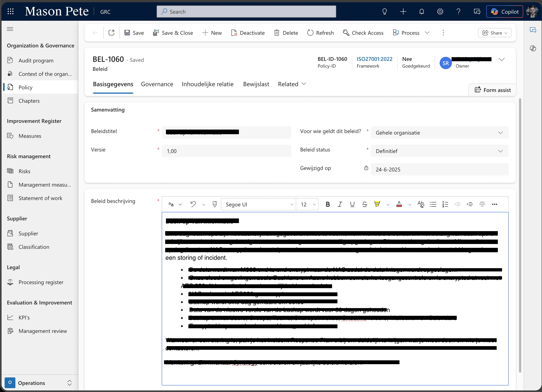This screenshot has height=392, width=542.
Task: Open the notifications bell
Action: (422, 12)
